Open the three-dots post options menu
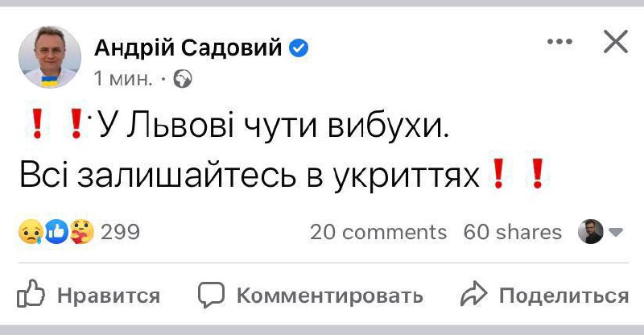 pos(560,42)
